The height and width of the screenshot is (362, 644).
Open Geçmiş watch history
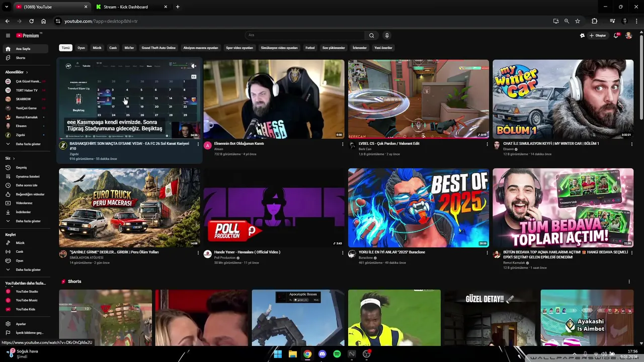25,167
